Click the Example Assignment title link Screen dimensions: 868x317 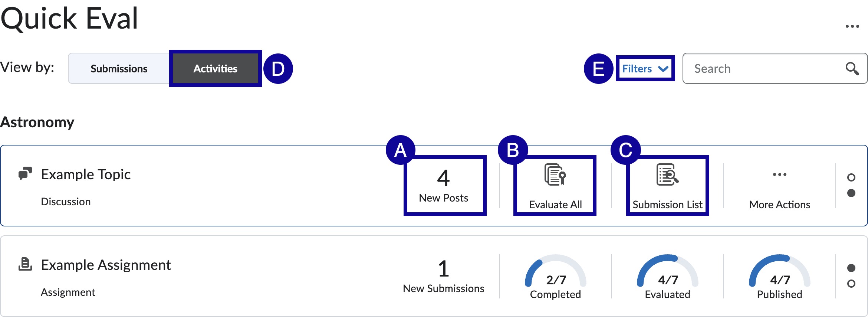(x=106, y=264)
